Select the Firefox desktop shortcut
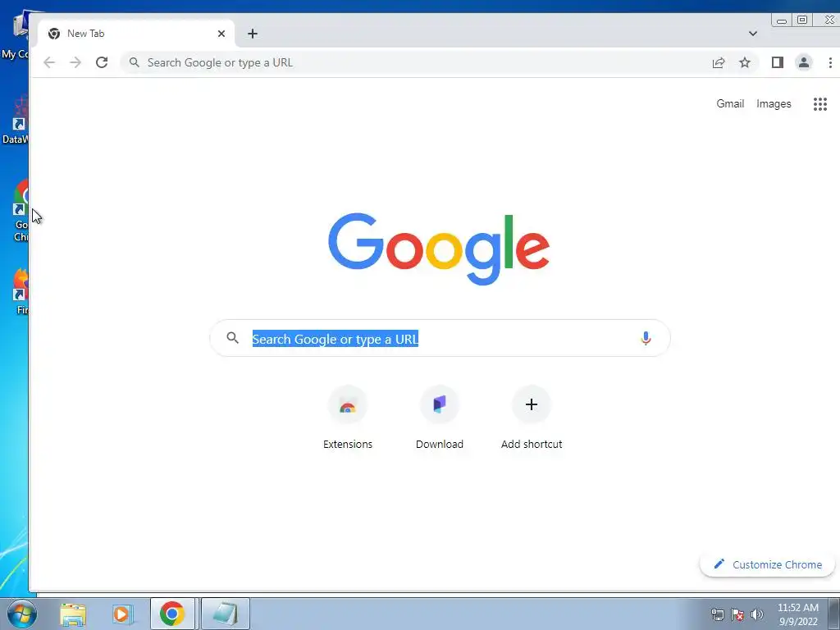 coord(21,291)
